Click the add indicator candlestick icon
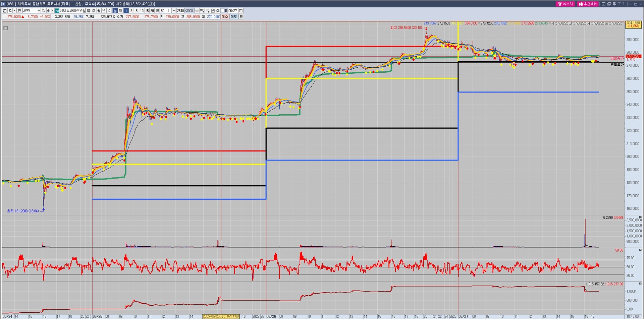The width and height of the screenshot is (644, 319). pos(202,11)
